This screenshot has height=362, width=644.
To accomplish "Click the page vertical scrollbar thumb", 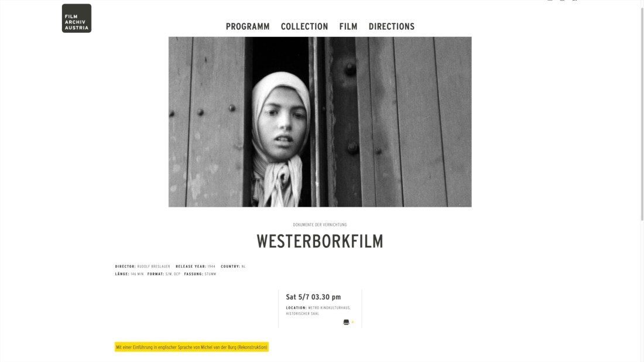I will tap(642, 111).
